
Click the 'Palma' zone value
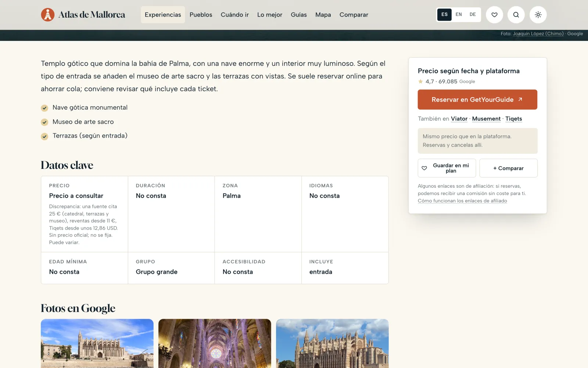(x=232, y=196)
